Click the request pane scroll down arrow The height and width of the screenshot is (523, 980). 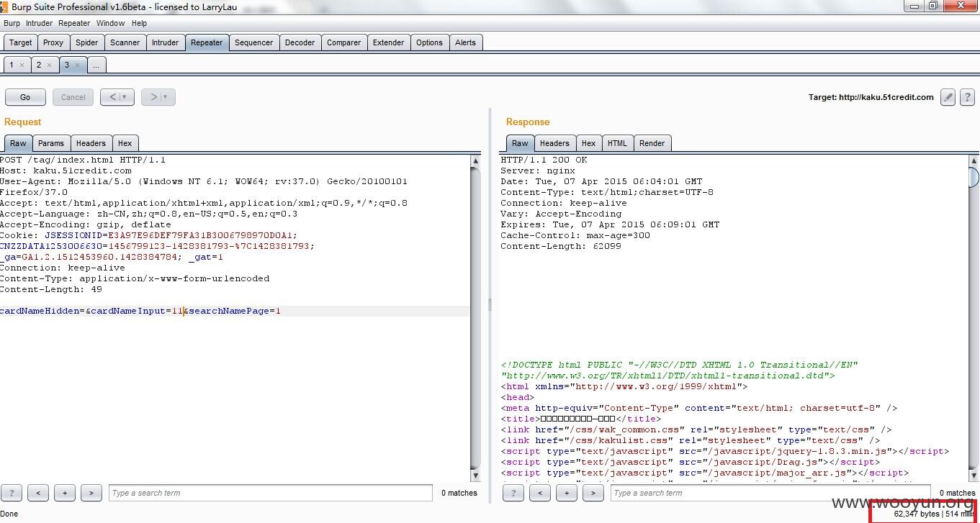point(475,476)
